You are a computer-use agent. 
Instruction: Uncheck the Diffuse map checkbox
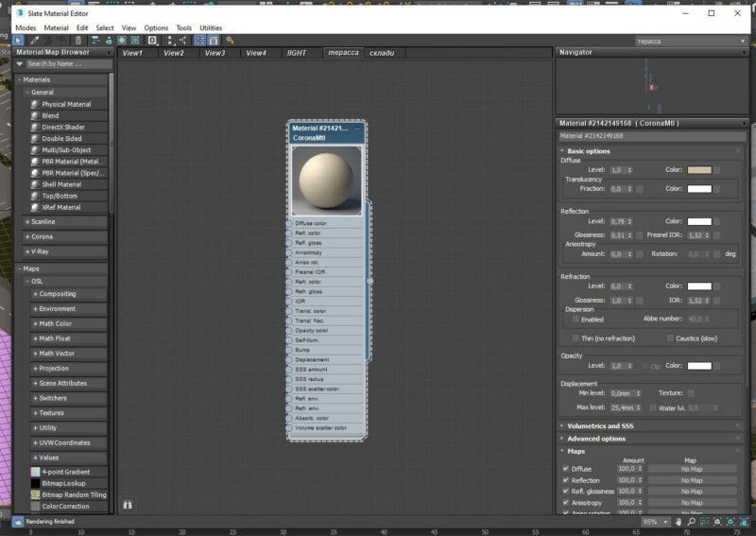(565, 469)
